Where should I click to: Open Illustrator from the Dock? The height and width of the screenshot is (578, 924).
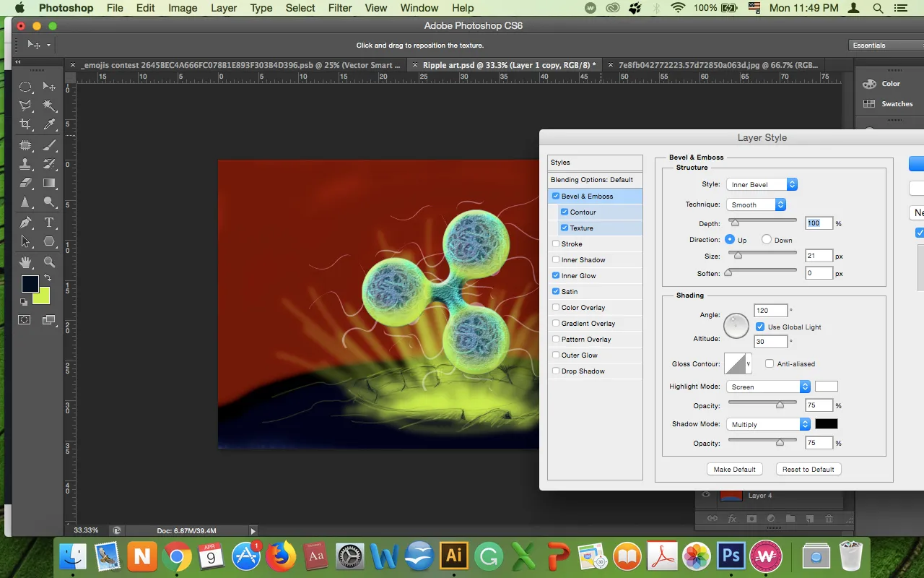pyautogui.click(x=453, y=556)
